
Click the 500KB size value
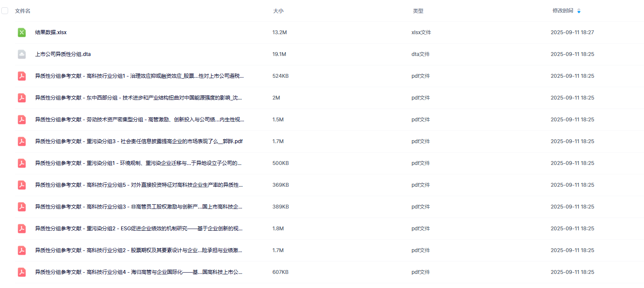click(x=281, y=163)
